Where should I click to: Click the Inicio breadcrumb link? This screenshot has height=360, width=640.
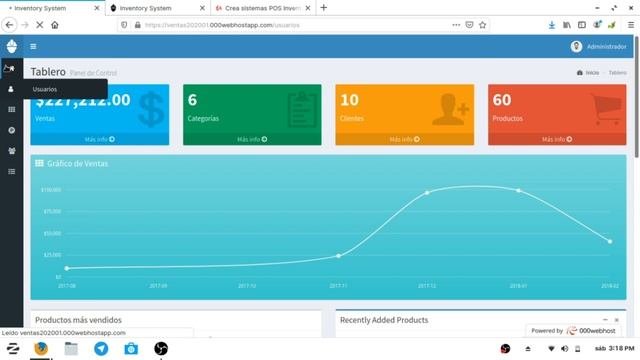pos(588,73)
